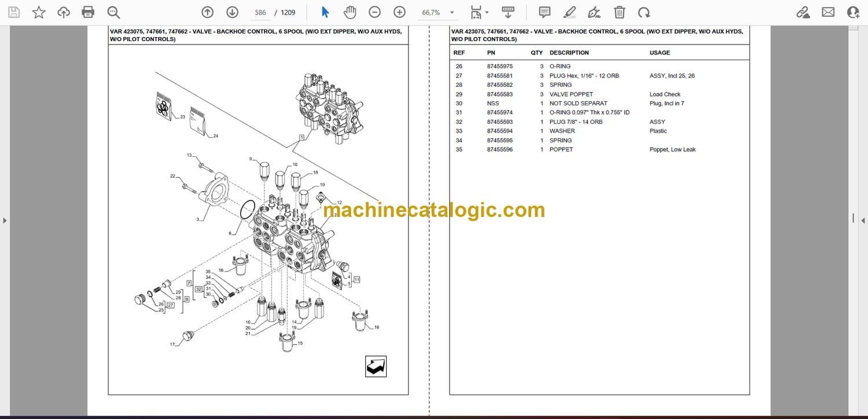
Task: Click the arrow icon below the diagram
Action: tap(376, 366)
